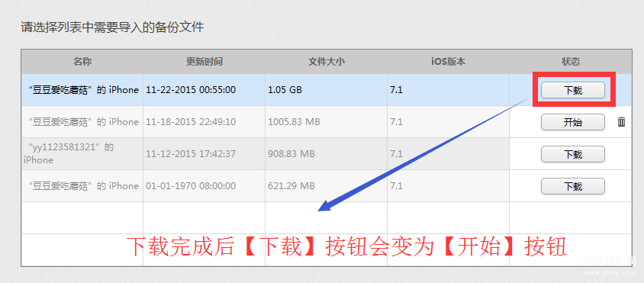This screenshot has height=283, width=644.
Task: Sort by the 名称 column header
Action: 82,62
